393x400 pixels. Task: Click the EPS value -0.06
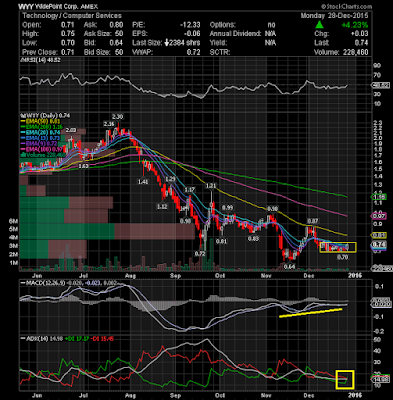(x=192, y=34)
